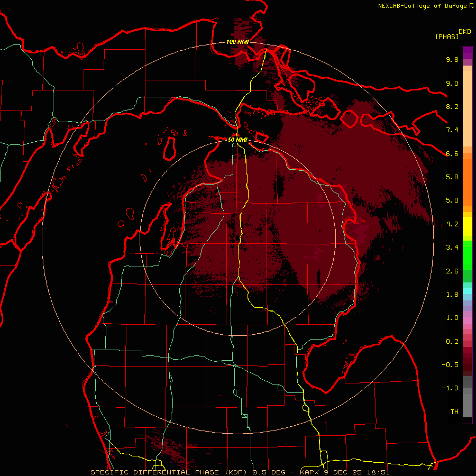The image size is (476, 476).
Task: Click the purple top segment of the color bar
Action: [467, 53]
